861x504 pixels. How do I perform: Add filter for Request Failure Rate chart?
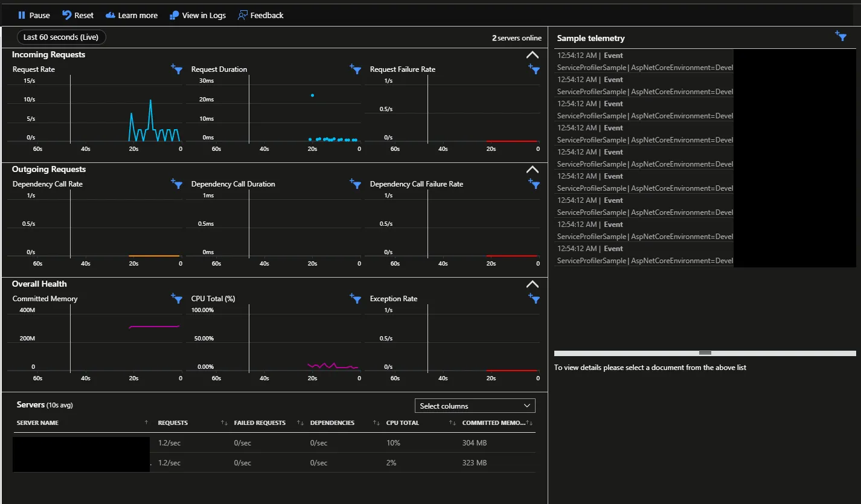(x=534, y=69)
